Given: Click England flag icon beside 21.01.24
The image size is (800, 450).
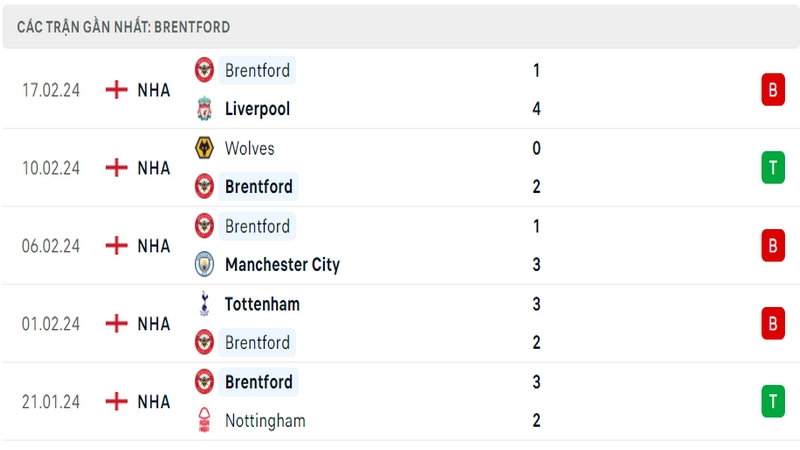Looking at the screenshot, I should (116, 401).
